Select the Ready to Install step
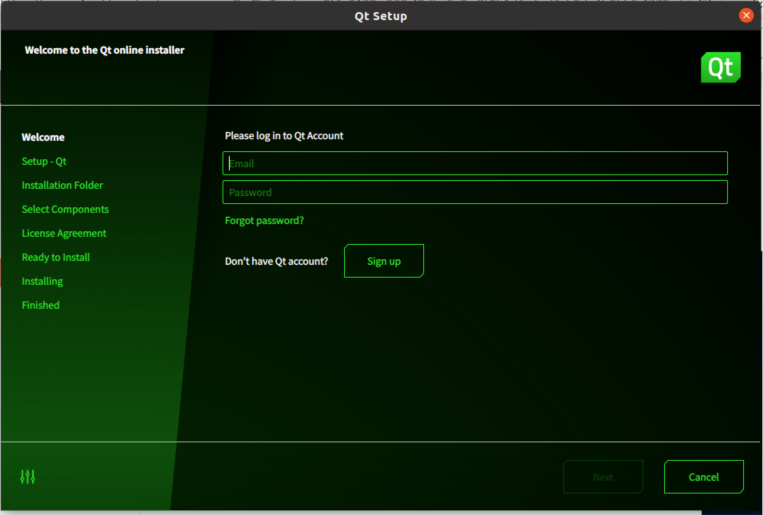The height and width of the screenshot is (515, 763). [x=55, y=257]
